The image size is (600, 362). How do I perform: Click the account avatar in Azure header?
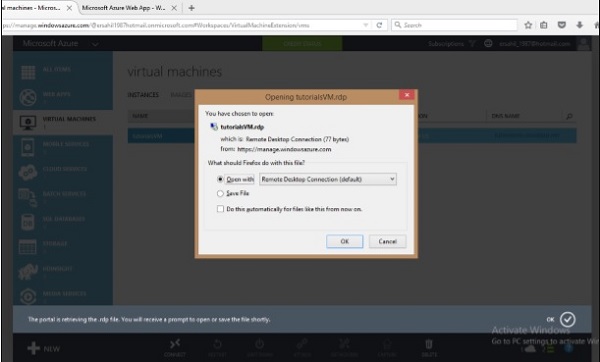(584, 44)
